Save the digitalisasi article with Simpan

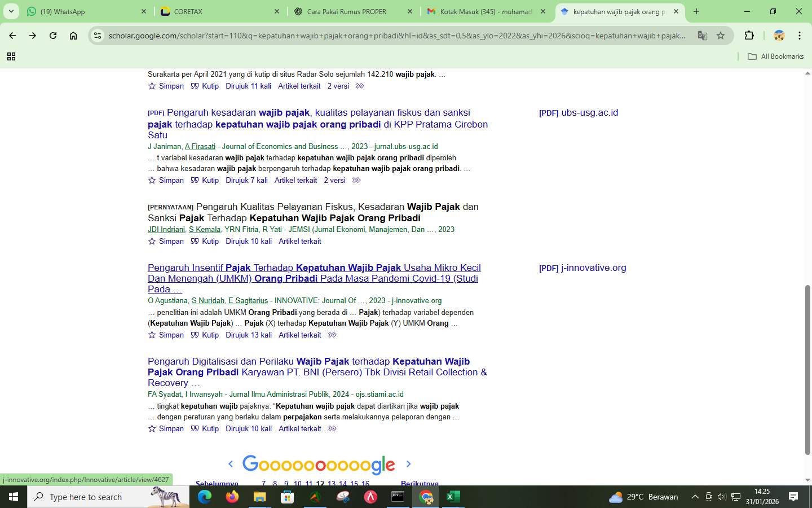point(171,428)
